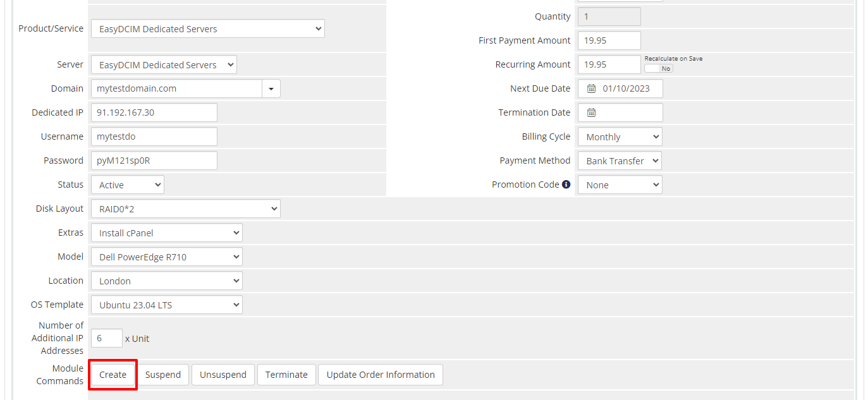
Task: Open the Payment Method dropdown
Action: click(x=620, y=161)
